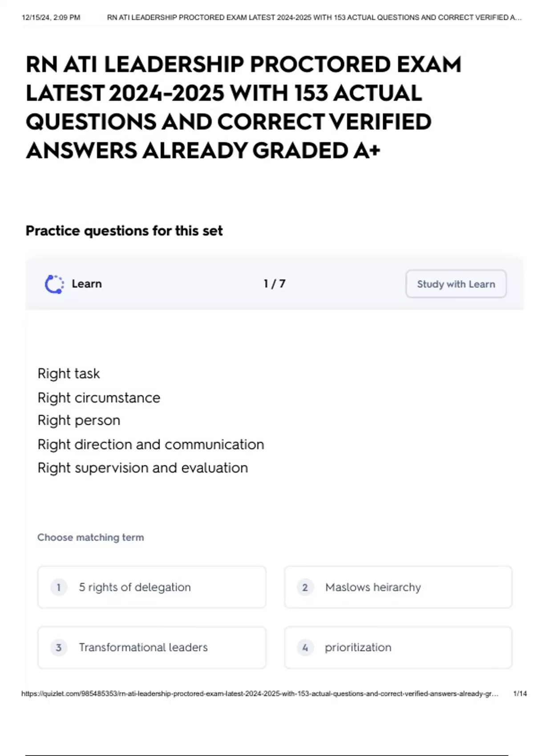The height and width of the screenshot is (756, 534).
Task: Click the 12/15/24 timestamp in header
Action: point(51,17)
